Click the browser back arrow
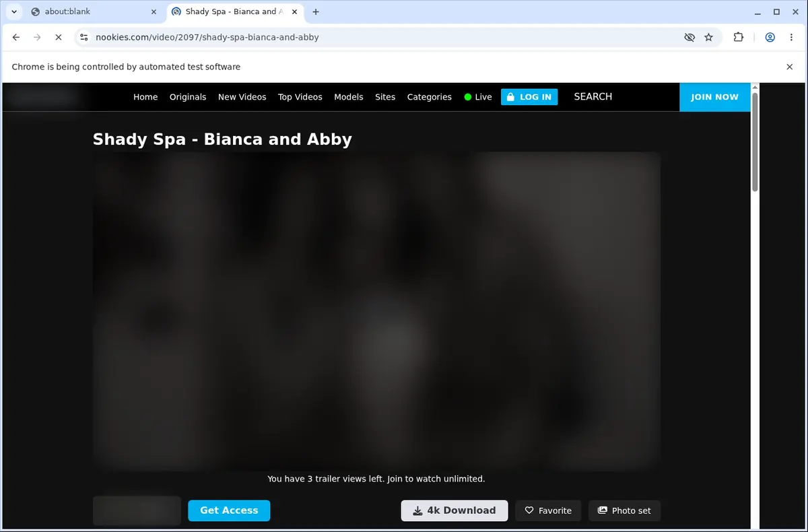The height and width of the screenshot is (532, 808). click(16, 38)
